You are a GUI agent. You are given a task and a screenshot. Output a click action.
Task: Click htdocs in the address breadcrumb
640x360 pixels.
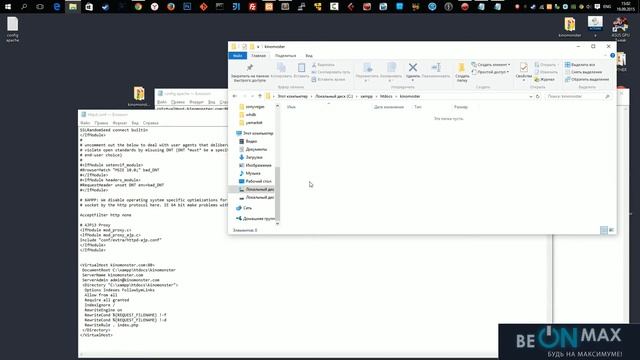(386, 97)
